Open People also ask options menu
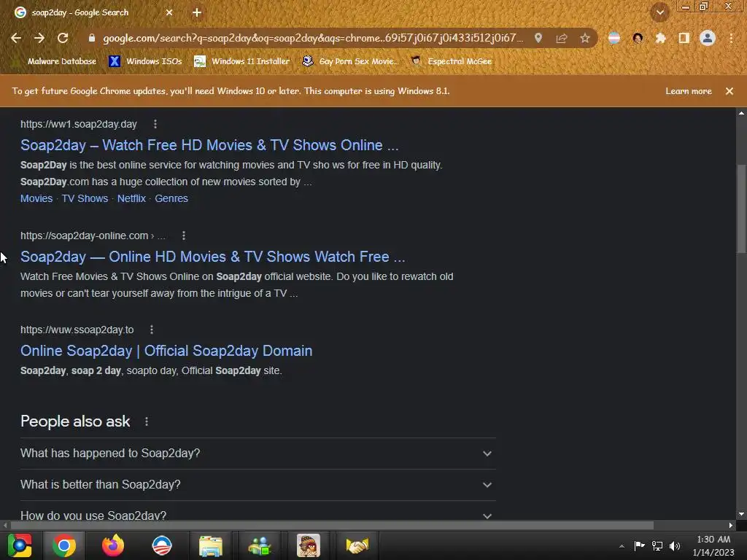This screenshot has height=560, width=747. (147, 421)
